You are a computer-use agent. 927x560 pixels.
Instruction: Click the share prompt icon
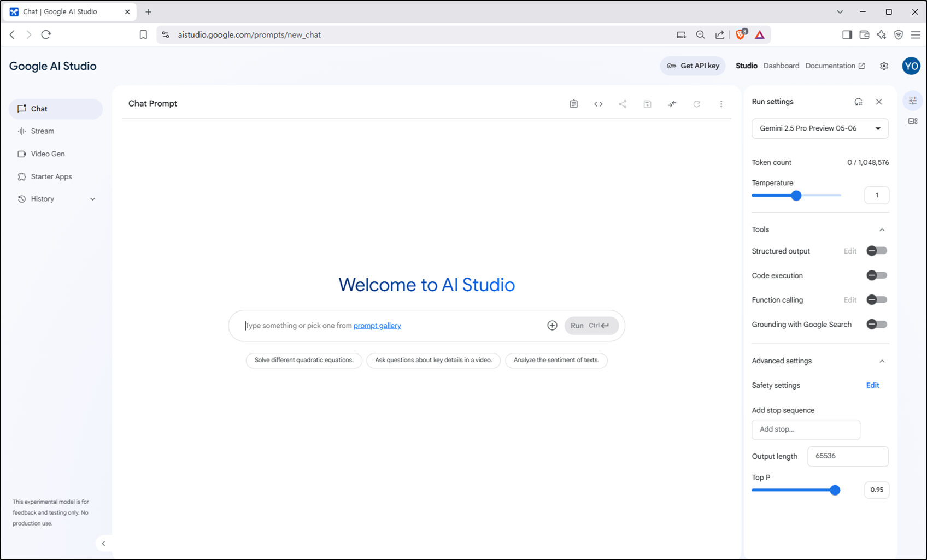623,104
